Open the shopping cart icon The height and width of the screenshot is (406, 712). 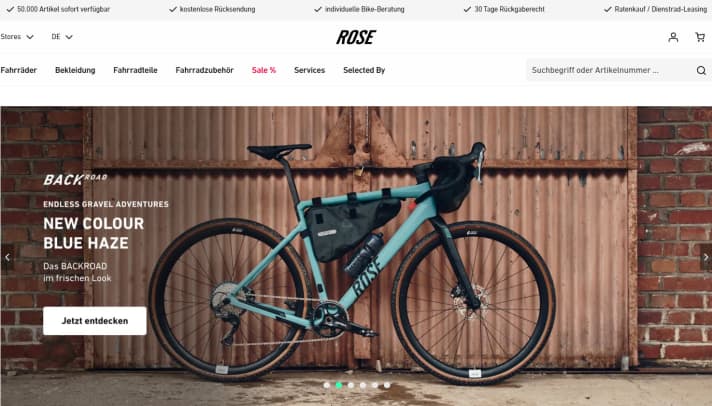[x=700, y=37]
